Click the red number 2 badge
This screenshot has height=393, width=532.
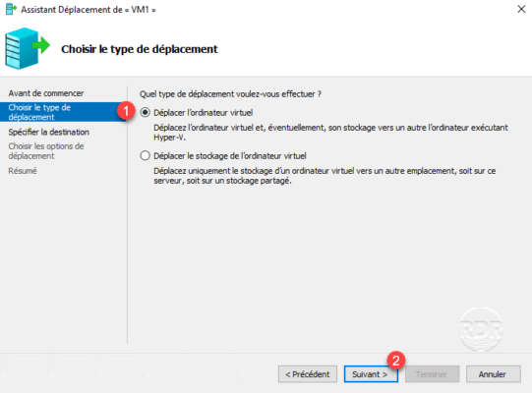point(396,361)
